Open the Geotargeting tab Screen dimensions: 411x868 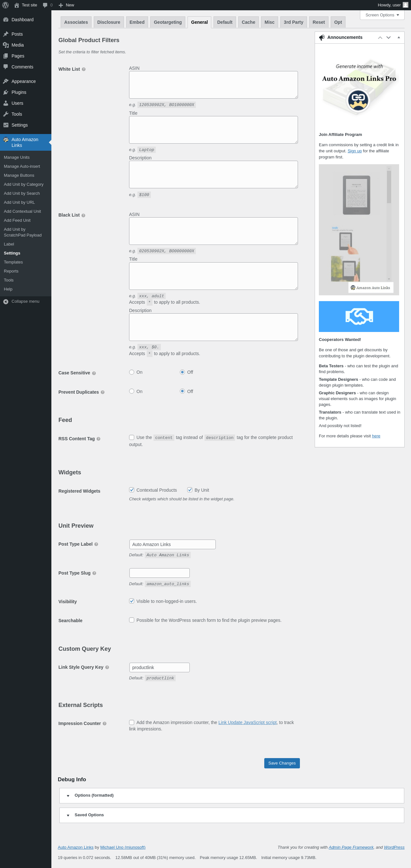pyautogui.click(x=168, y=22)
